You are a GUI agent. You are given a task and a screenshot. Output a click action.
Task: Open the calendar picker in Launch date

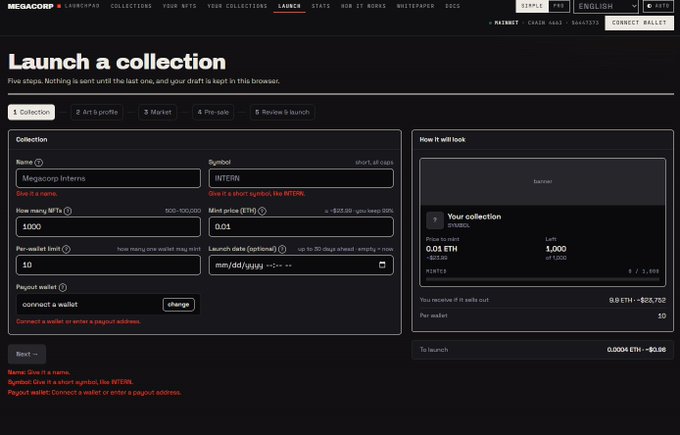click(382, 265)
